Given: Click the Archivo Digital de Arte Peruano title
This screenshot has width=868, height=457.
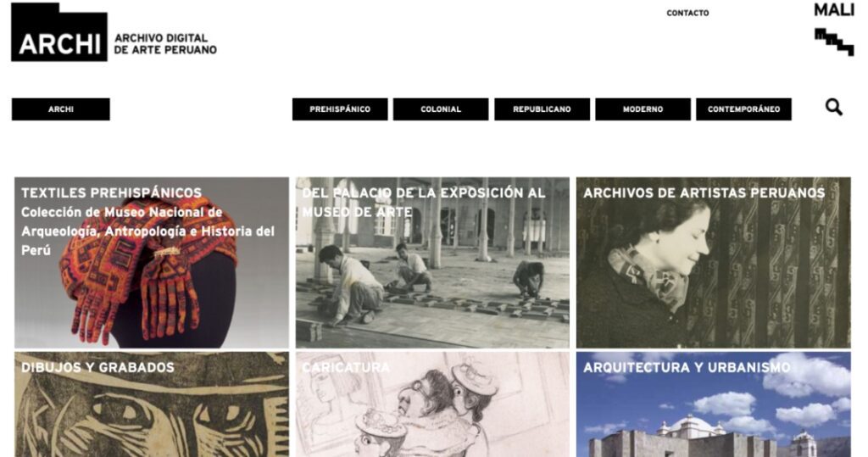Looking at the screenshot, I should pos(165,44).
